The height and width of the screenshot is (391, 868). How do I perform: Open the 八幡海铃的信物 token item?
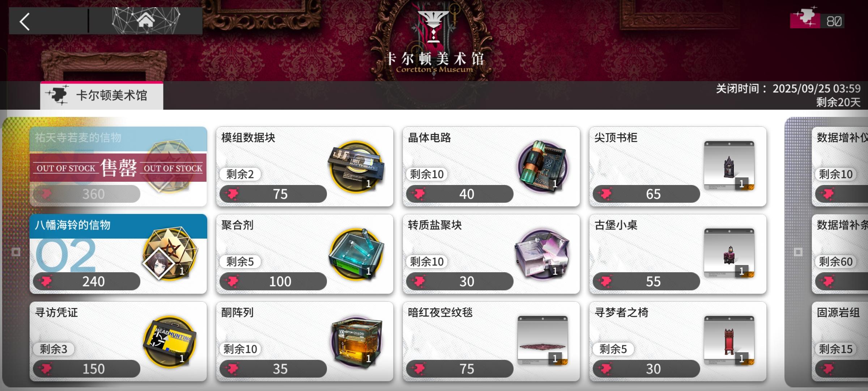click(x=118, y=254)
